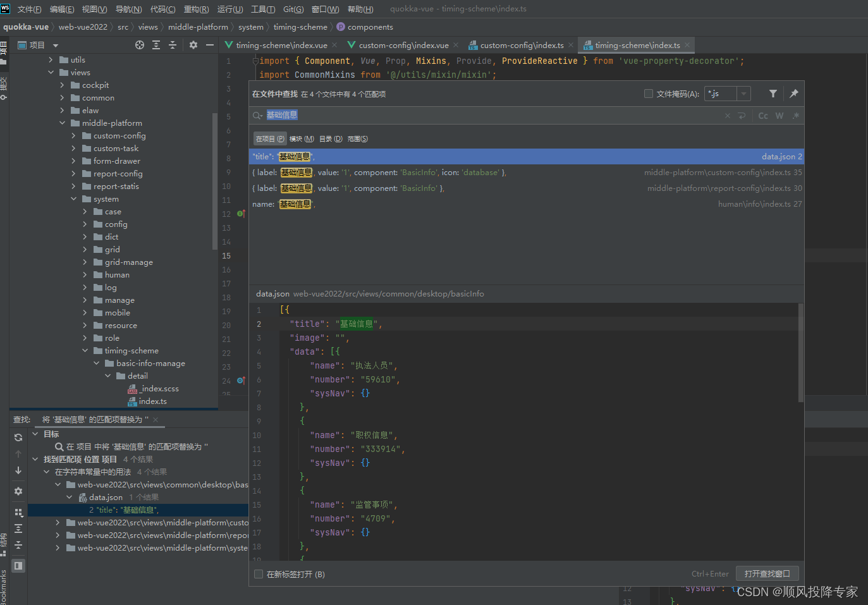Switch to timing-scheme\index.vue tab
This screenshot has width=868, height=605.
coord(281,45)
